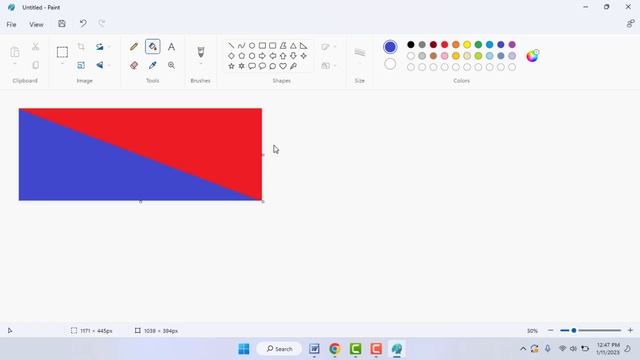Viewport: 640px width, 360px height.
Task: Choose the Diamond shape
Action: click(x=231, y=56)
